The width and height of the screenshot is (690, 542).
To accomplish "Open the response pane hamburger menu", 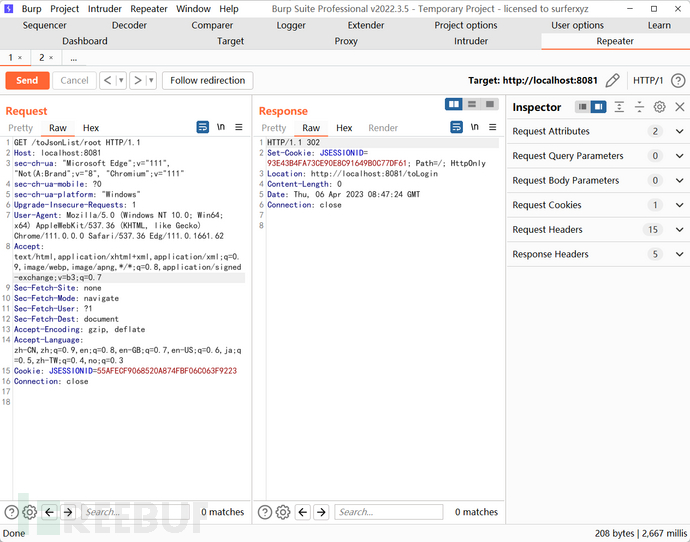I will (492, 127).
